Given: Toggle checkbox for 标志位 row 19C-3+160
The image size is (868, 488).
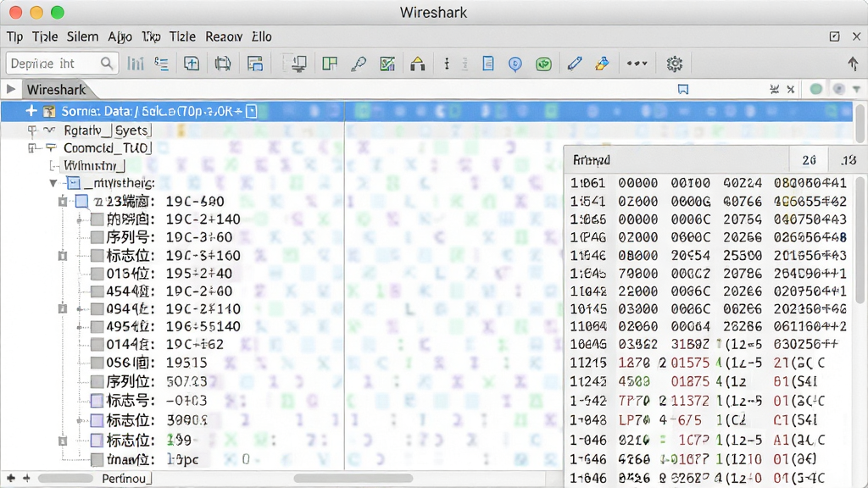Looking at the screenshot, I should click(97, 255).
